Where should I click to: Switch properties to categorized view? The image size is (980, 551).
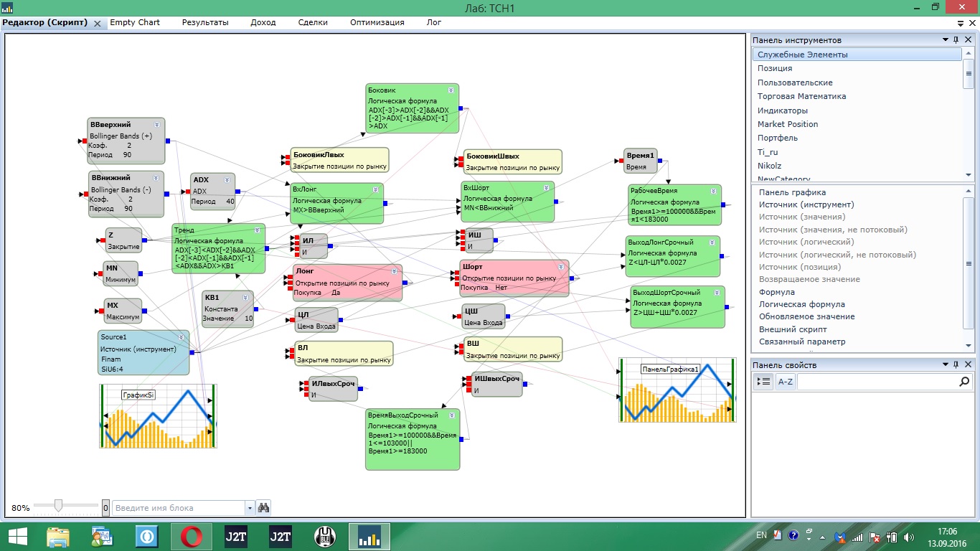click(764, 382)
